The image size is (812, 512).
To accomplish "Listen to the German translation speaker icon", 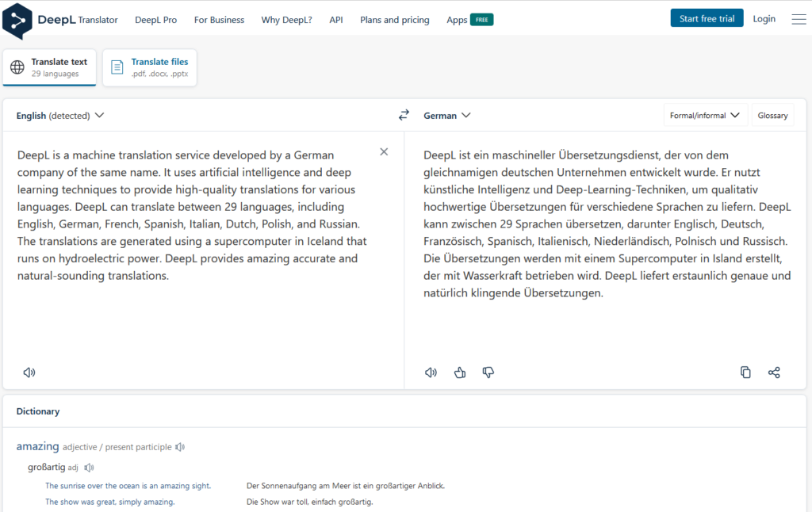I will click(431, 373).
